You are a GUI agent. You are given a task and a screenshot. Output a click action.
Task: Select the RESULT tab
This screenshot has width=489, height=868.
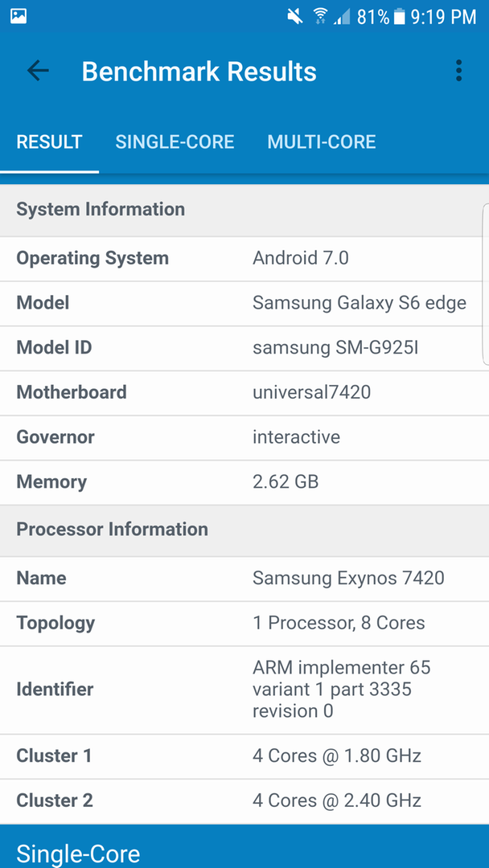(49, 141)
